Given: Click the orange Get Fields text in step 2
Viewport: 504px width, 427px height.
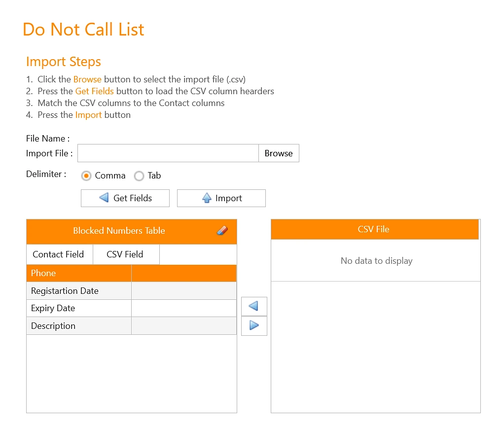Looking at the screenshot, I should pos(95,91).
